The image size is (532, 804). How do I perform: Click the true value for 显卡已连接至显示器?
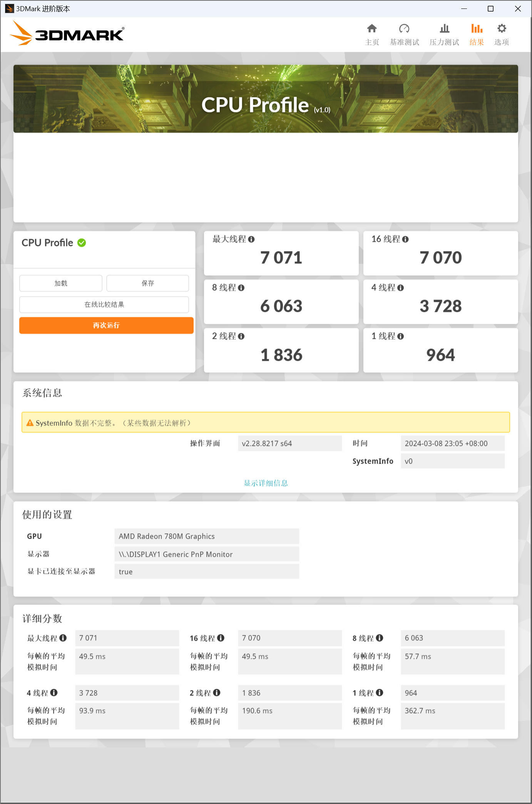click(x=207, y=571)
